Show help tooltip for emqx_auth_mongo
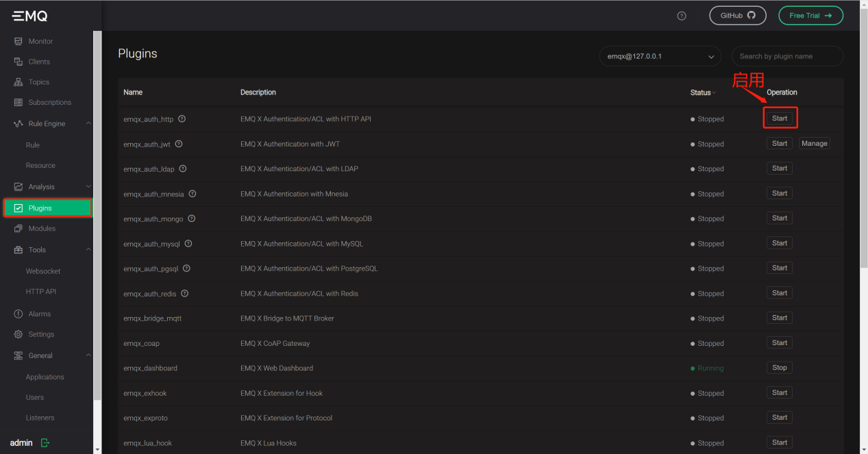The height and width of the screenshot is (454, 868). tap(192, 218)
